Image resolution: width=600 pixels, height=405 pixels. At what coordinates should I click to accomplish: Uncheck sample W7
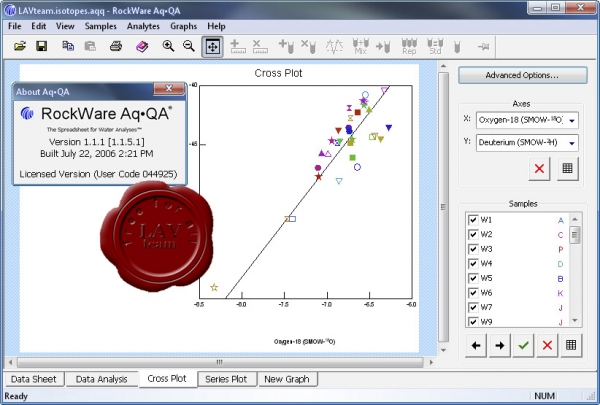click(473, 307)
